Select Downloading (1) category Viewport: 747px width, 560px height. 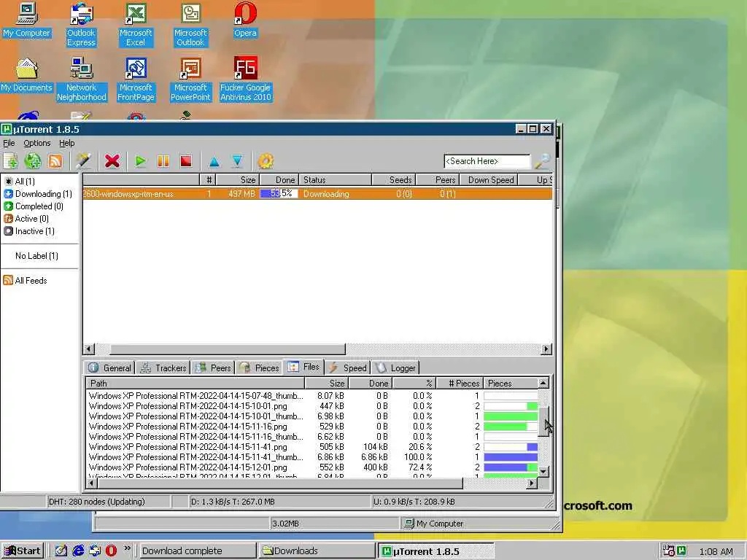[x=38, y=194]
